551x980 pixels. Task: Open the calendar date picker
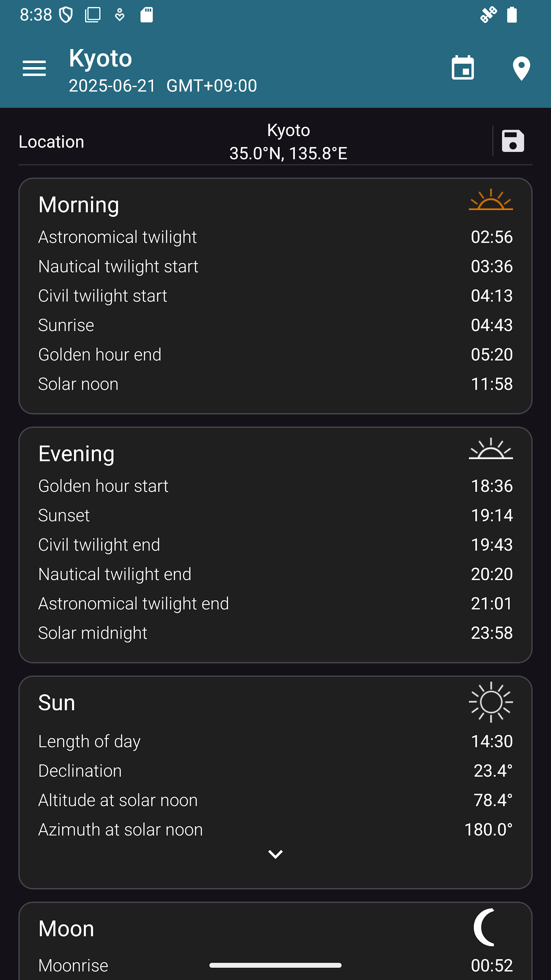pos(463,68)
